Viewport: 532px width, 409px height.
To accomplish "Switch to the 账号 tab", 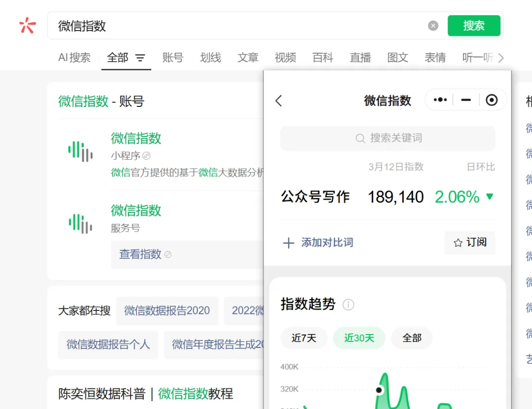I will click(173, 58).
